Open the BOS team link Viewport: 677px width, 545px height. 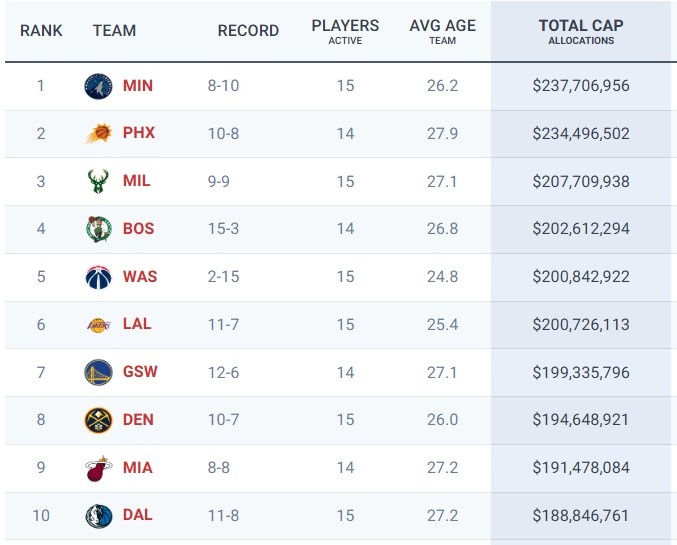pos(138,229)
